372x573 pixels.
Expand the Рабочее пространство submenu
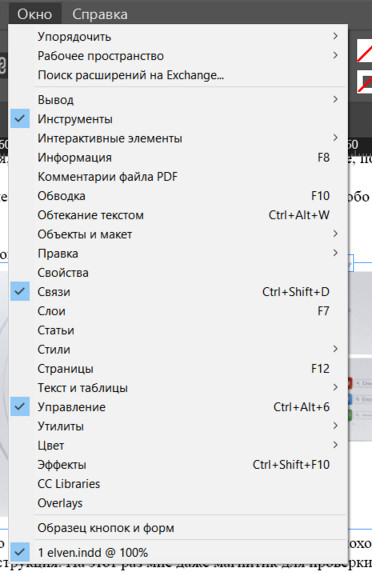(x=178, y=56)
